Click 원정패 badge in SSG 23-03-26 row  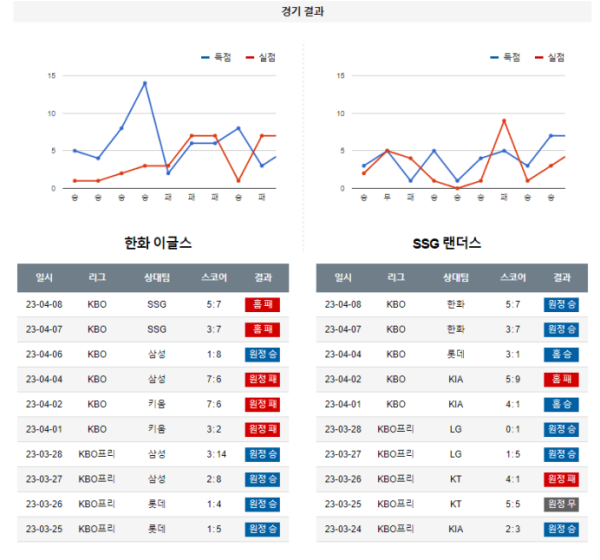[561, 479]
